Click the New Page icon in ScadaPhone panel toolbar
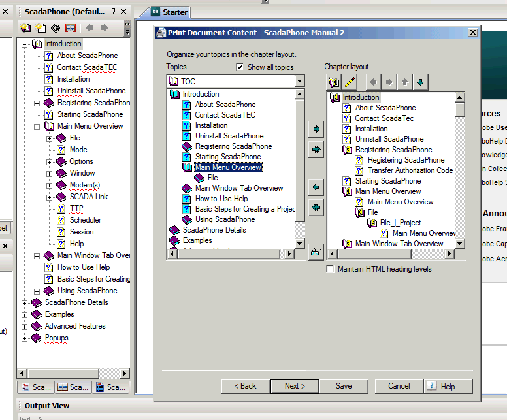Viewport: 507px width, 420px height. coord(41,28)
